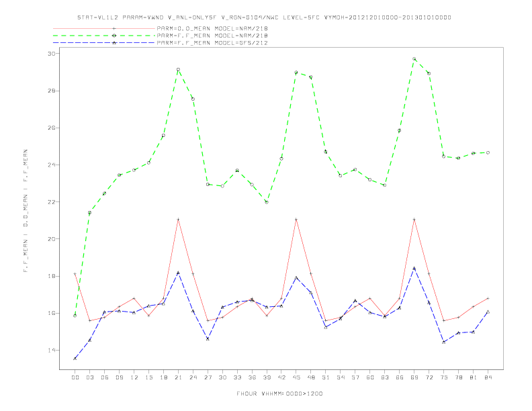Image resolution: width=532 pixels, height=411 pixels.
Task: Click x-axis forecast hour label 54
Action: coord(341,377)
